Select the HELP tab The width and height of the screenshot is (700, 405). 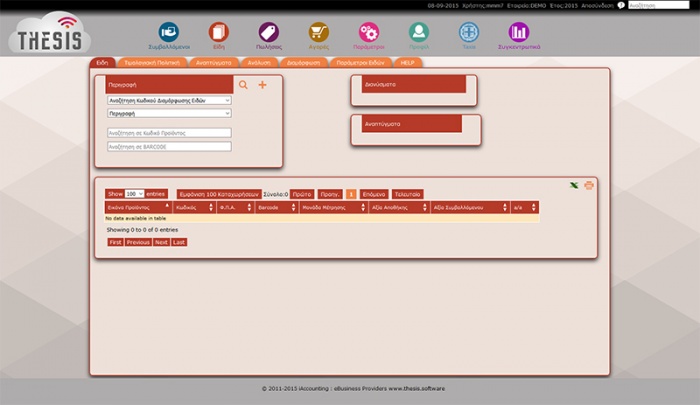(x=407, y=62)
